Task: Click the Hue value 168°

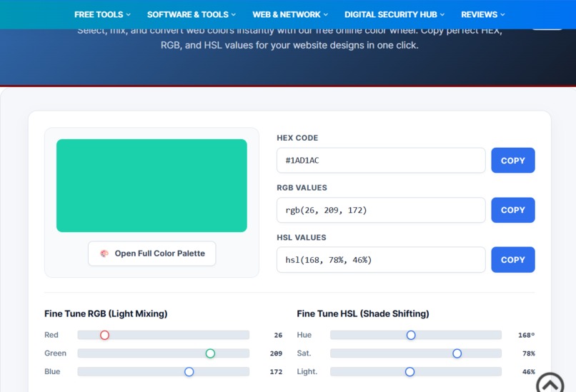Action: (527, 335)
